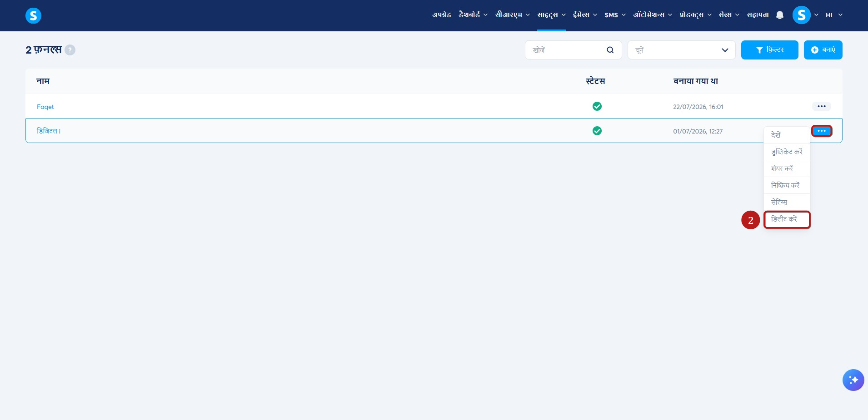
Task: Click date 01/07/2026, 12:27
Action: coord(698,131)
